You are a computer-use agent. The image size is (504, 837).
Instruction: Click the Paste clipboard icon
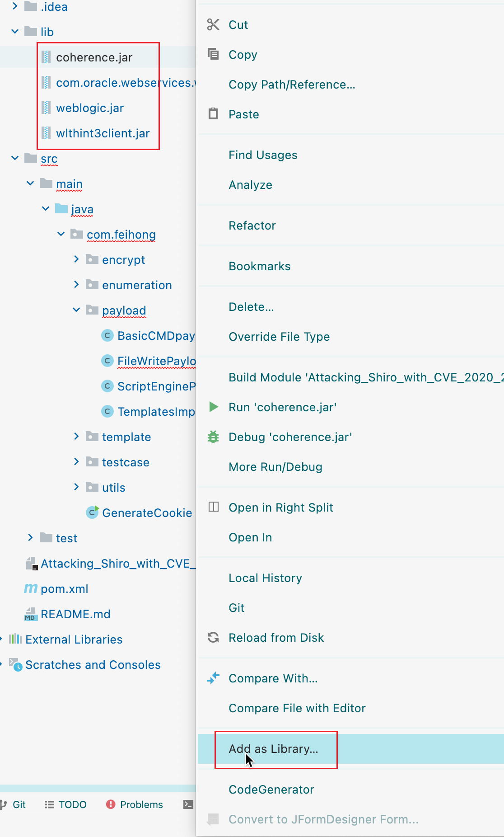point(213,114)
